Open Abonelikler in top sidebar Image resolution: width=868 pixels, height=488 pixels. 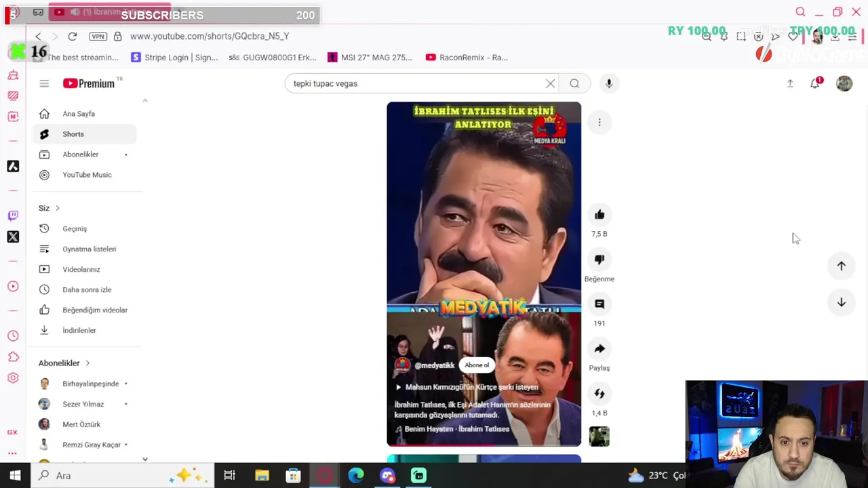pos(84,155)
